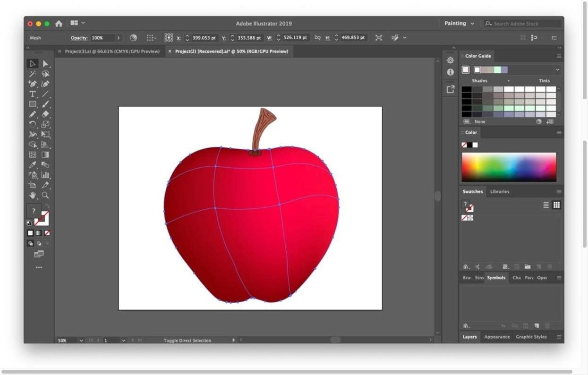Viewport: 588px width, 375px height.
Task: Enable Draw Behind mode
Action: point(39,243)
